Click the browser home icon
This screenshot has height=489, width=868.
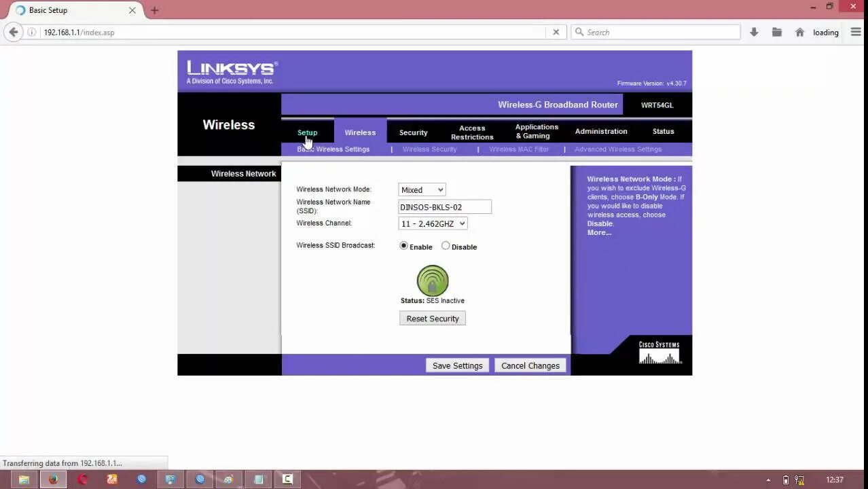point(800,32)
